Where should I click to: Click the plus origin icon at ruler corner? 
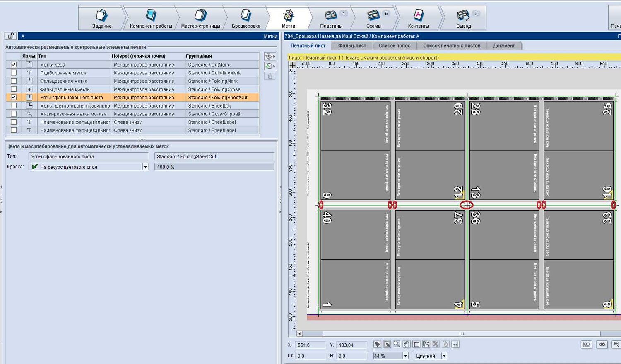[x=292, y=65]
